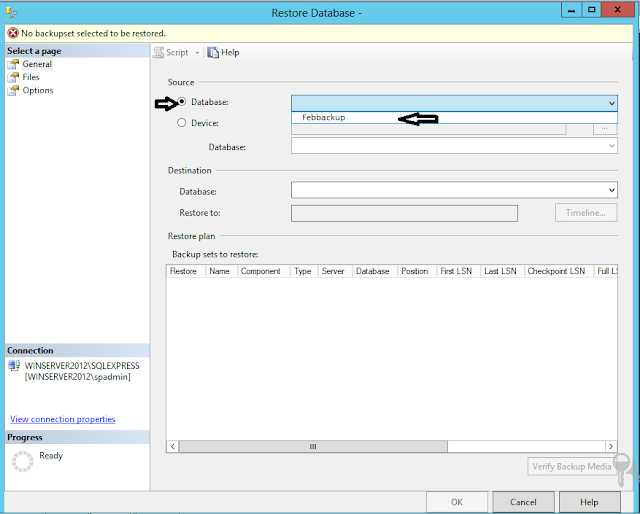Viewport: 640px width, 514px height.
Task: Minimize the Restore Database window
Action: [x=571, y=10]
